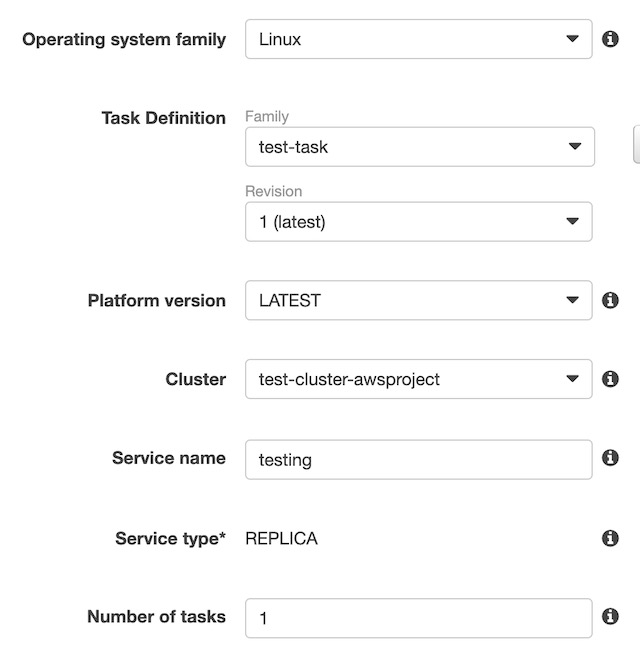
Task: Open the Revision dropdown showing 1 (latest)
Action: pos(418,222)
